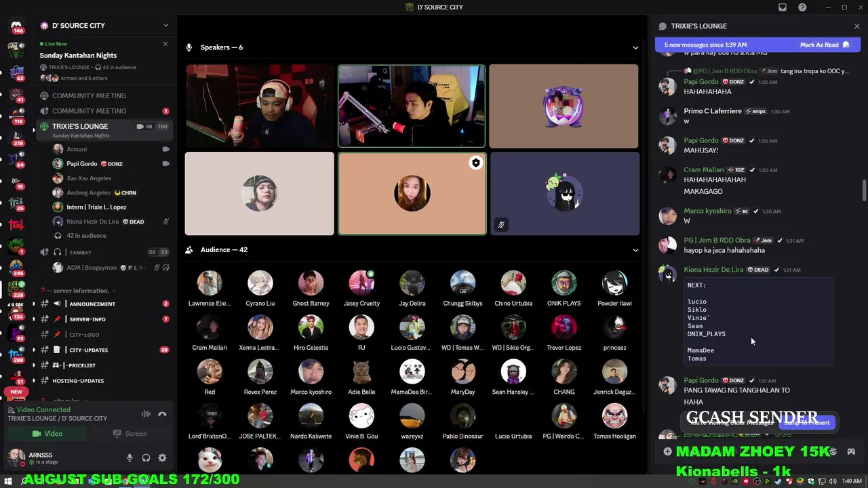Open COMMUNITY MEETING channel with unread badge

click(x=103, y=111)
